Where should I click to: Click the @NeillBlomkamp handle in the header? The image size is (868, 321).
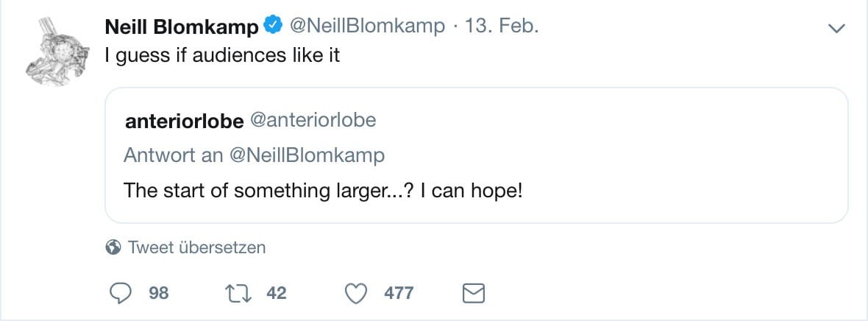[x=367, y=27]
